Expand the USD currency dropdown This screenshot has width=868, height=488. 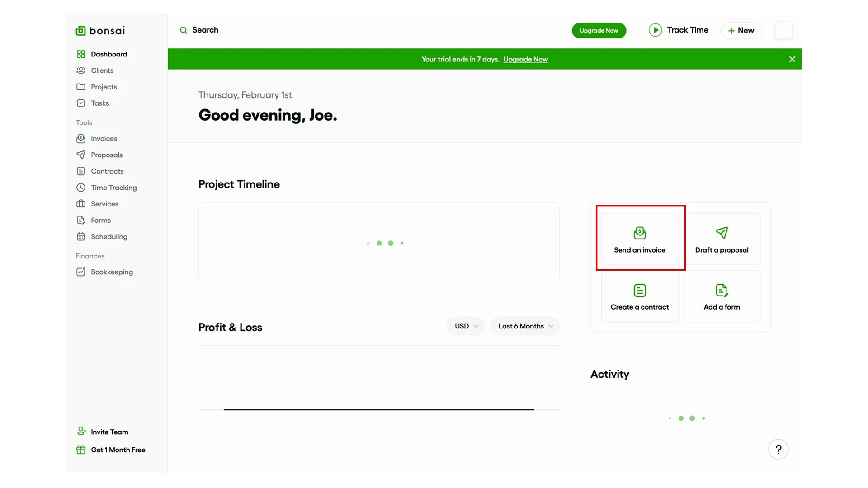tap(466, 326)
